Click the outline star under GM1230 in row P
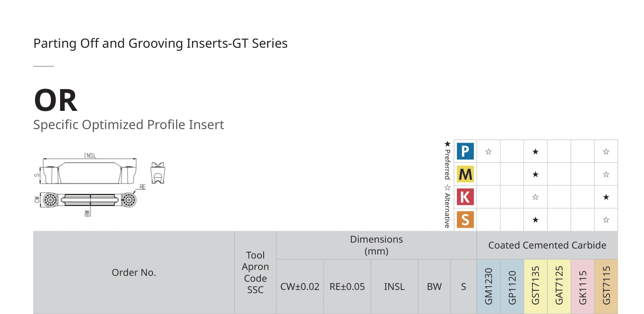This screenshot has width=644, height=314. (488, 151)
